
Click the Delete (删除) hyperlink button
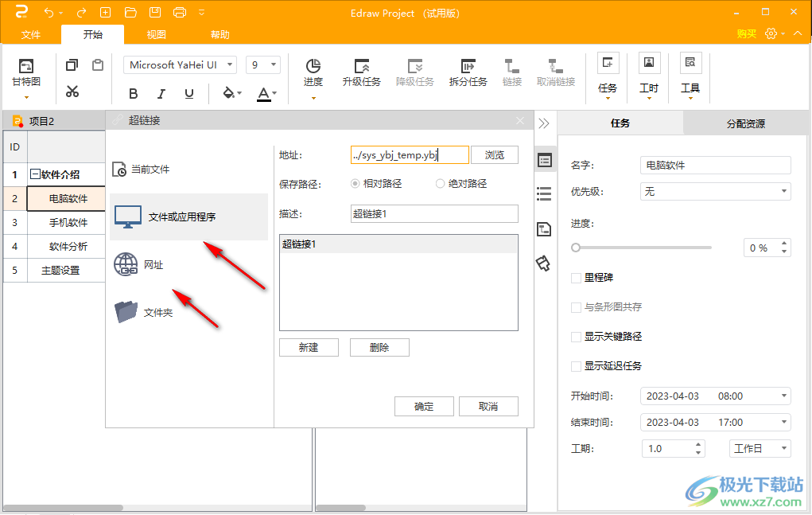pos(379,348)
